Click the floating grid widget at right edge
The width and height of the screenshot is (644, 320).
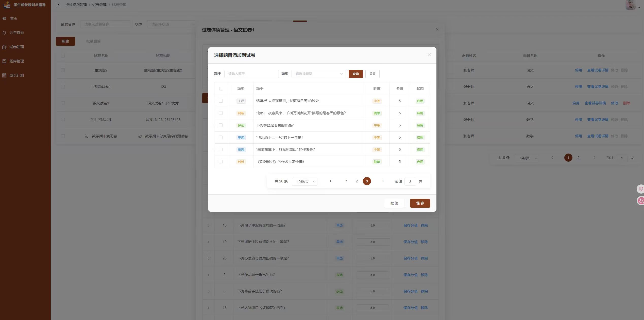coord(641,189)
